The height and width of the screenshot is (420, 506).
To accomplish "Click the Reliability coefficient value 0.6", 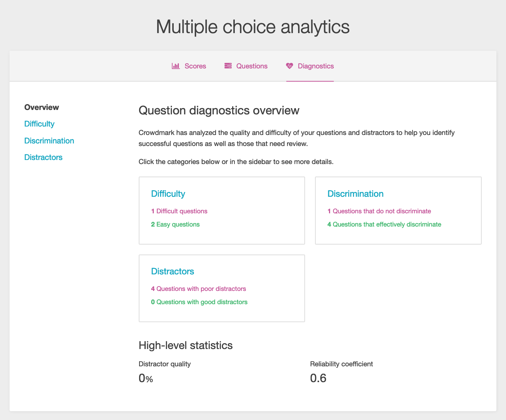I will tap(318, 378).
